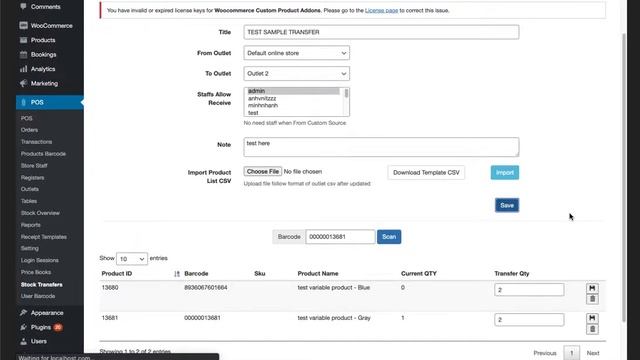640x360 pixels.
Task: Open the WooCommerce menu
Action: [x=51, y=25]
